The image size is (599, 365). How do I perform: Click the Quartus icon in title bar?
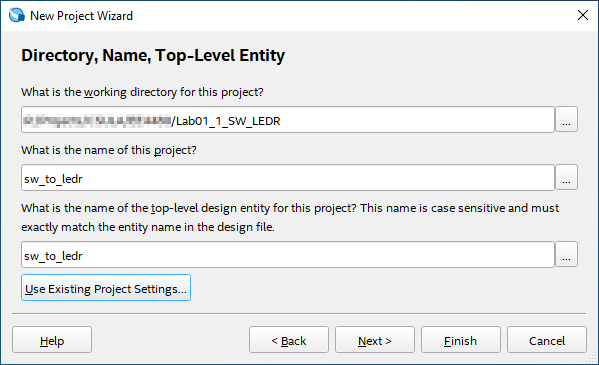(16, 15)
